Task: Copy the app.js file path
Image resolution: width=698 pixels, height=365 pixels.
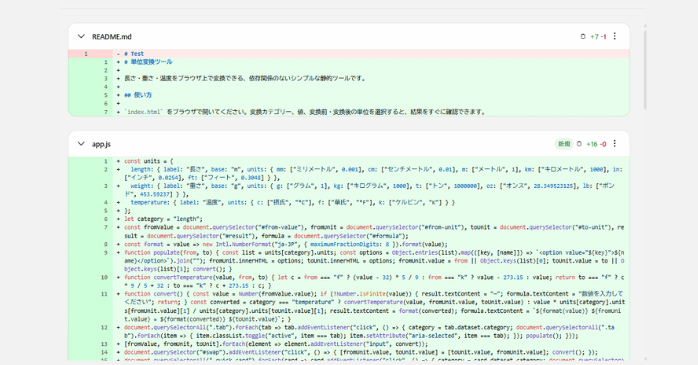Action: (x=579, y=144)
